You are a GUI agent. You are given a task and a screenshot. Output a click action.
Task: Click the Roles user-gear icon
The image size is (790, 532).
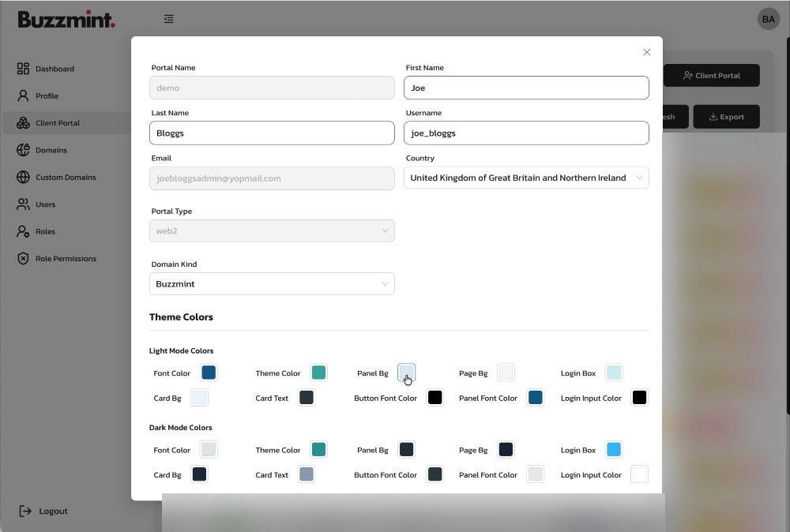(23, 231)
